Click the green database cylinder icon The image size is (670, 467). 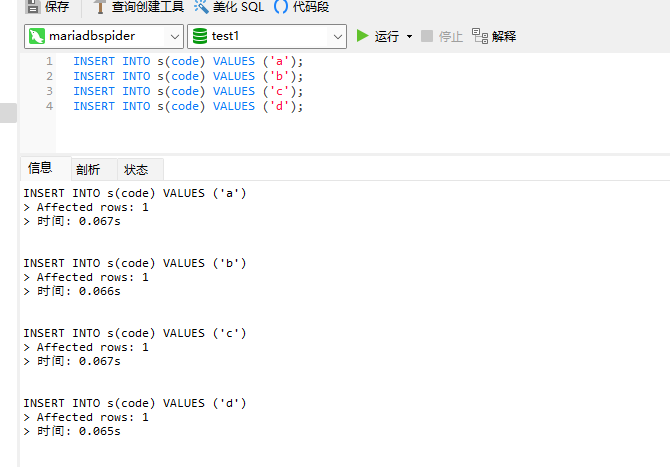(200, 36)
